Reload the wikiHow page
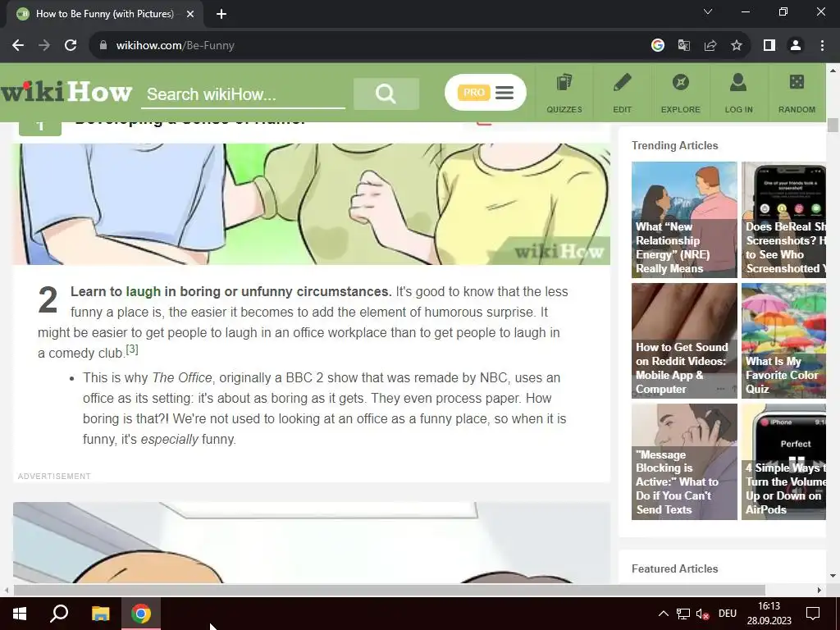Viewport: 840px width, 630px height. pyautogui.click(x=71, y=46)
